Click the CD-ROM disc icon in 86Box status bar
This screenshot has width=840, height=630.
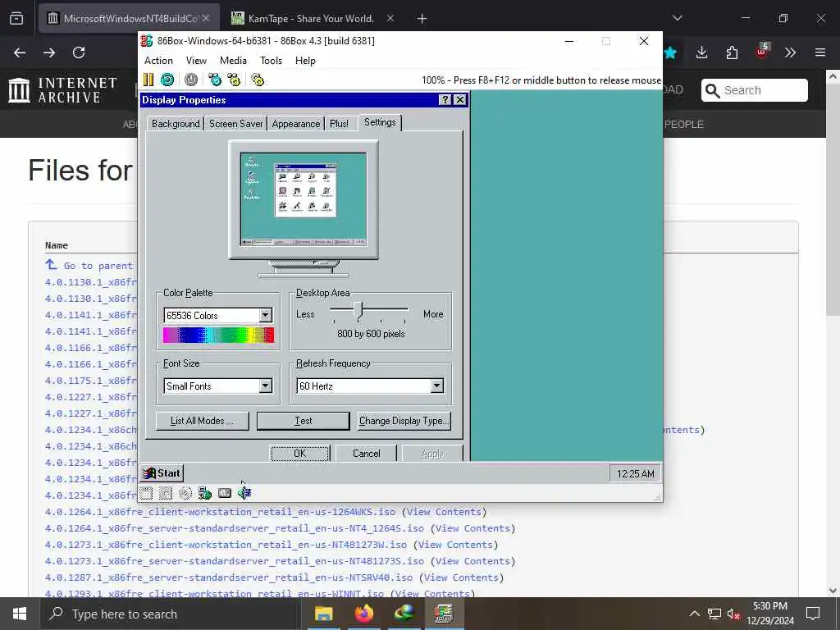[185, 493]
